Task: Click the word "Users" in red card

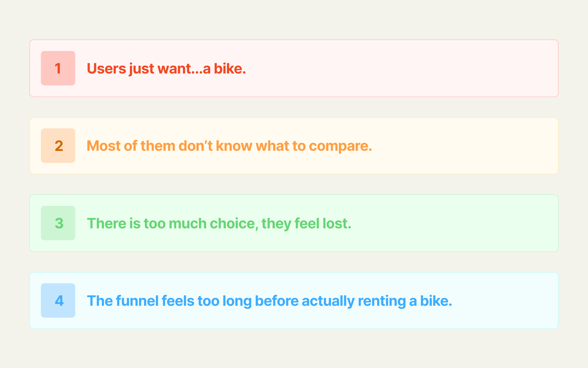Action: [x=106, y=69]
